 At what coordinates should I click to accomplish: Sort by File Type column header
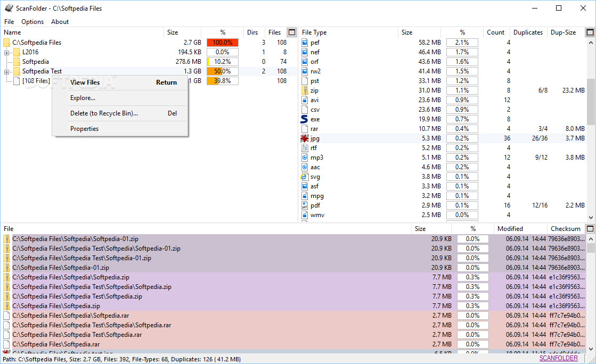pyautogui.click(x=348, y=32)
